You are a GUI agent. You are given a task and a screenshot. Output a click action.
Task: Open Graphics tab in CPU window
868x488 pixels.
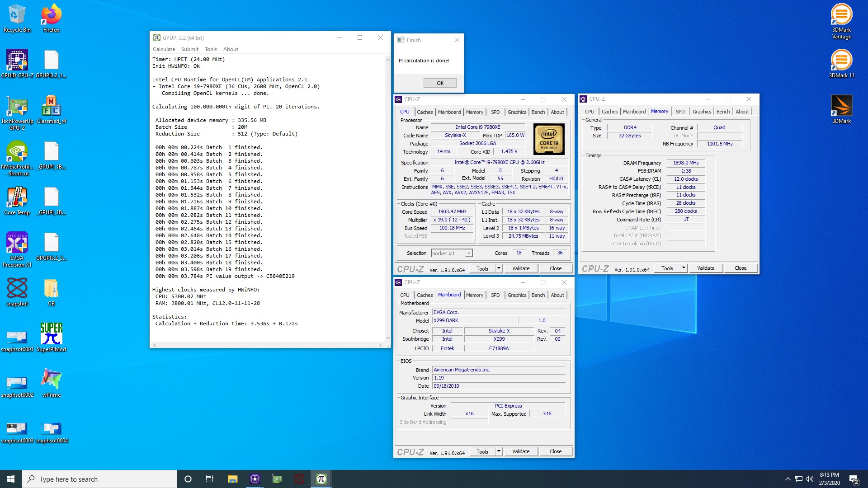coord(517,112)
